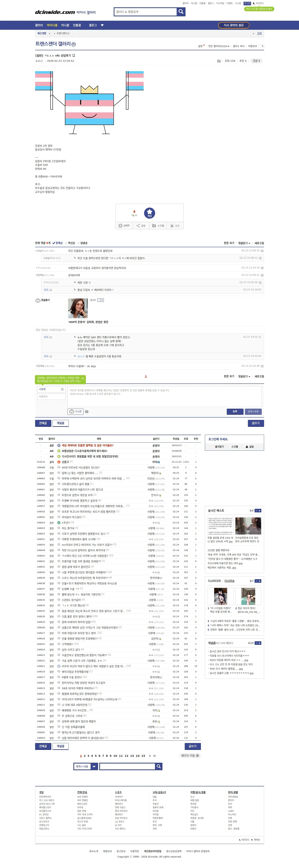Jump to last page arrow in pagination
The image size is (299, 868).
coord(155,756)
